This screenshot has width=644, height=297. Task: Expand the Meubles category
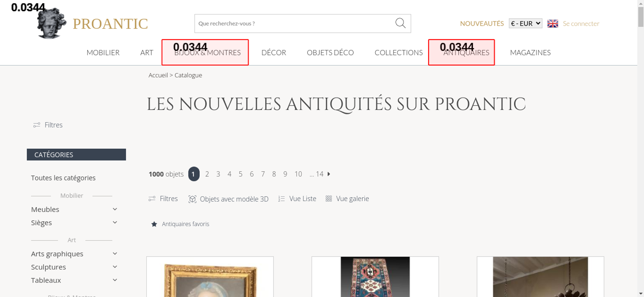click(x=115, y=209)
